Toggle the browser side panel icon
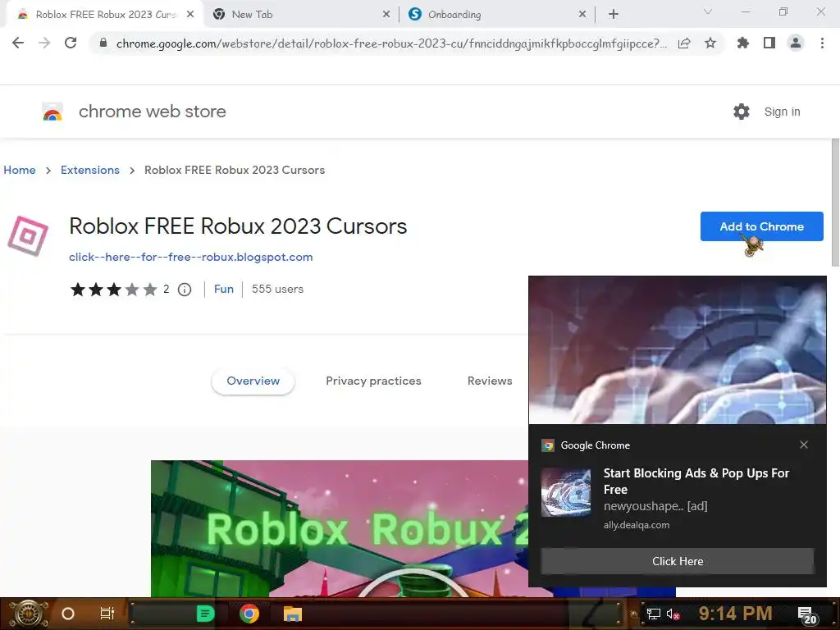 click(769, 43)
